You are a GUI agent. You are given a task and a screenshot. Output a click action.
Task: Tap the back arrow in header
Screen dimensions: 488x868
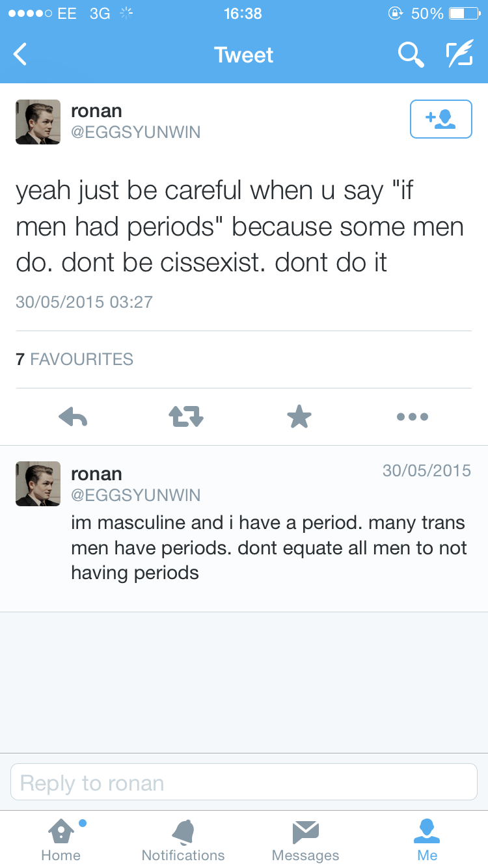(21, 55)
